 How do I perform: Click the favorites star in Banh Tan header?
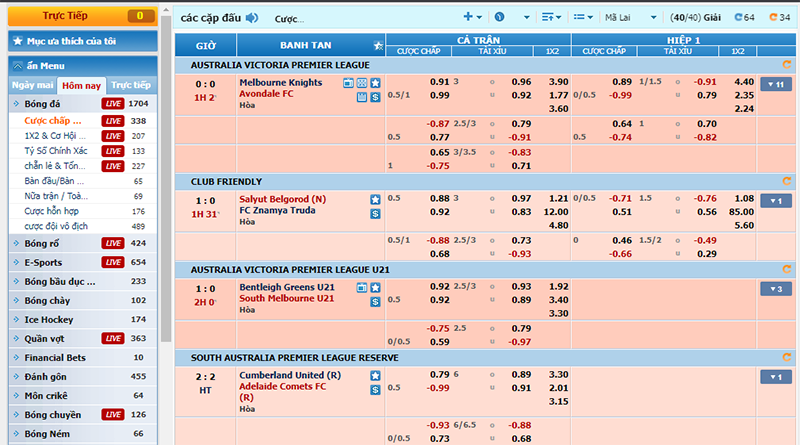pyautogui.click(x=377, y=45)
